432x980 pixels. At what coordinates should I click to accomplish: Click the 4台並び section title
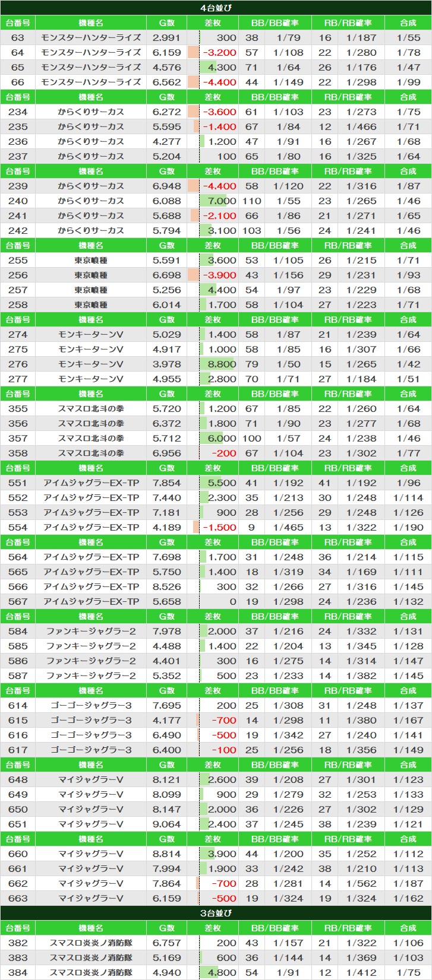[x=216, y=8]
